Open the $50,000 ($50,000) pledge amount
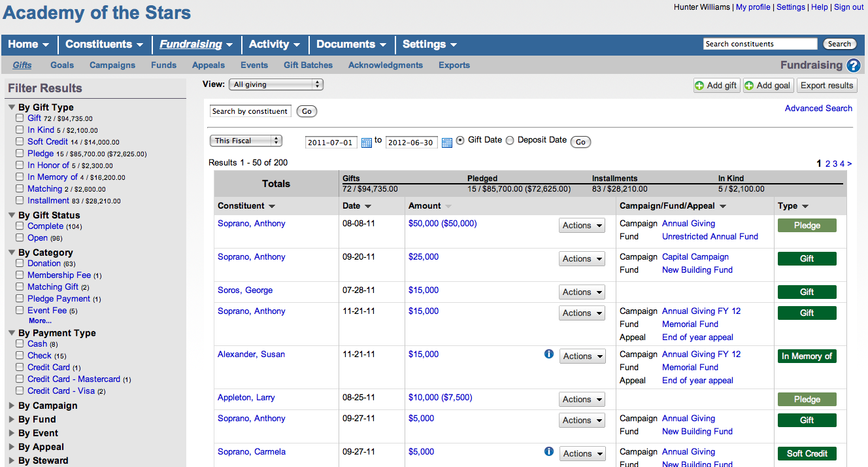This screenshot has width=868, height=467. pyautogui.click(x=442, y=224)
